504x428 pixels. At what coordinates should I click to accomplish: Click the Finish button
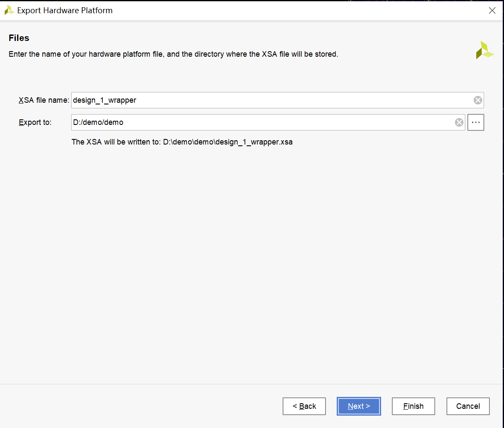pyautogui.click(x=414, y=406)
